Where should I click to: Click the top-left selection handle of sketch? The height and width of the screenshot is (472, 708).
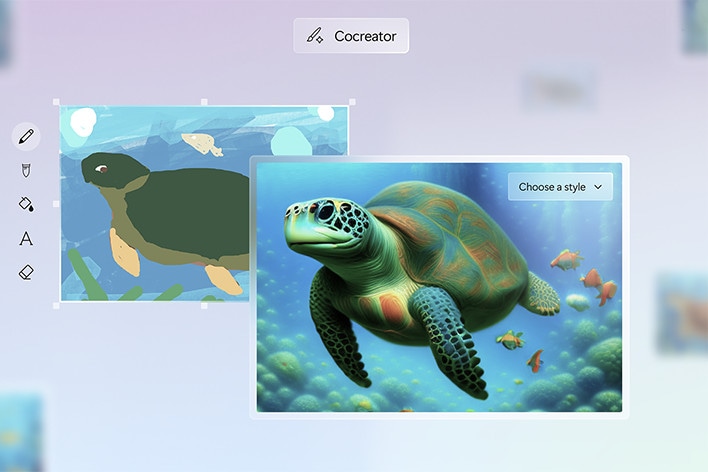(57, 102)
